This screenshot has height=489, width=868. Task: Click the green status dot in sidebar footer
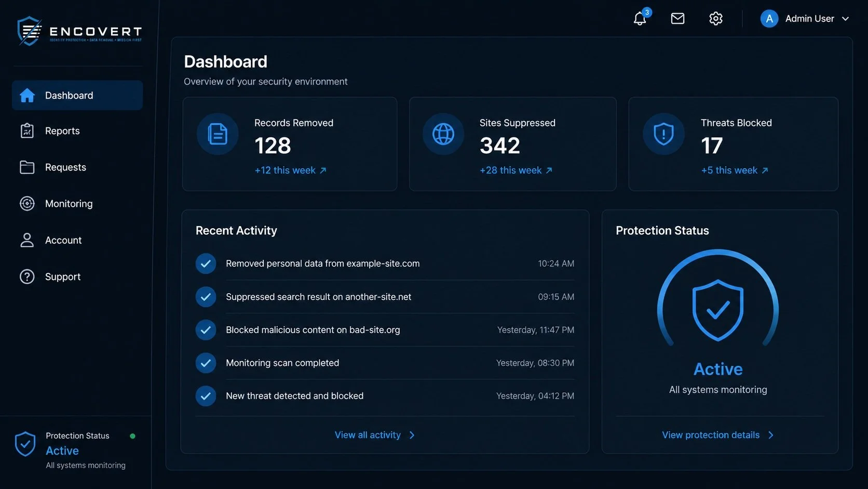pyautogui.click(x=132, y=436)
